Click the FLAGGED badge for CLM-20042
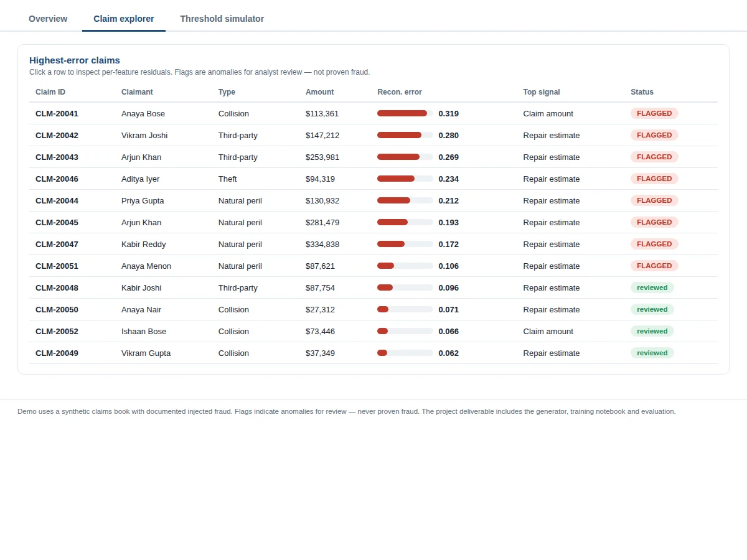This screenshot has width=747, height=560. pos(654,135)
